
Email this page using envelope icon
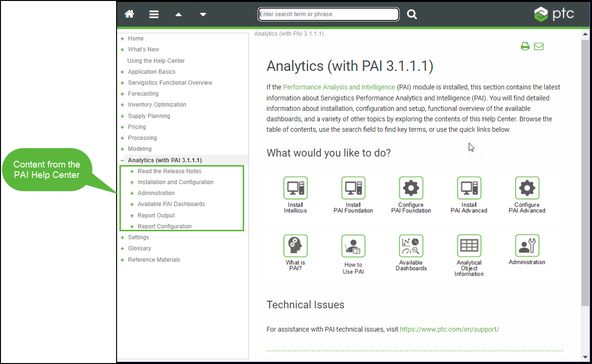click(539, 46)
